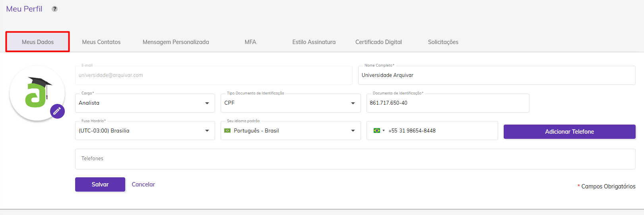Click the pencil edit avatar icon
Screen dimensions: 644x215
coord(57,111)
